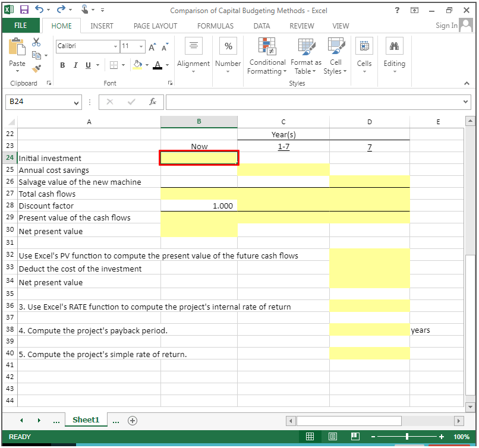Image resolution: width=479 pixels, height=448 pixels.
Task: Click the Save icon in quick access toolbar
Action: (x=24, y=10)
